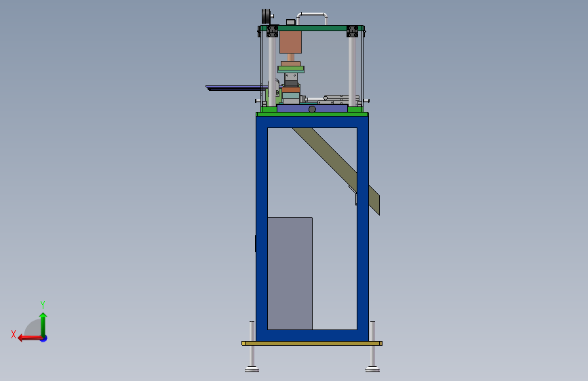Click the red X axis arrow of the triad
The image size is (588, 381).
tap(30, 338)
